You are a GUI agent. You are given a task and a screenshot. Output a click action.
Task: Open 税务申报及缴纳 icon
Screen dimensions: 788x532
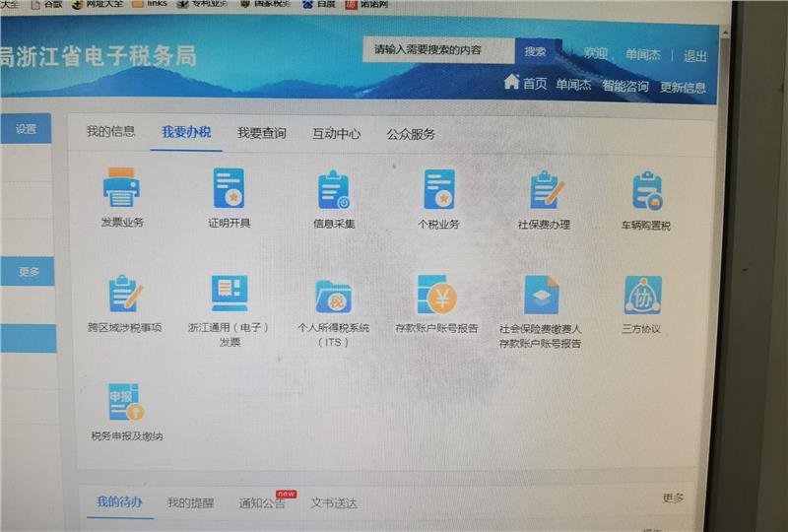tap(126, 402)
